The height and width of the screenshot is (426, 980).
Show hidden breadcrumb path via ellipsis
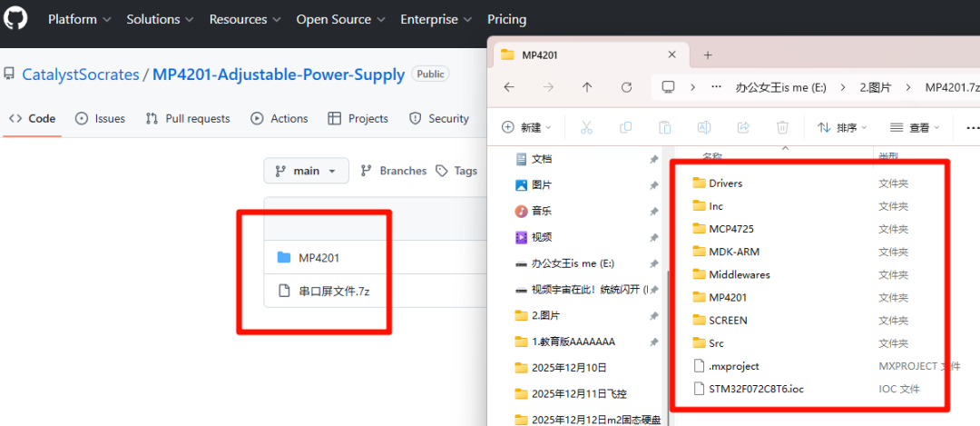(x=717, y=87)
